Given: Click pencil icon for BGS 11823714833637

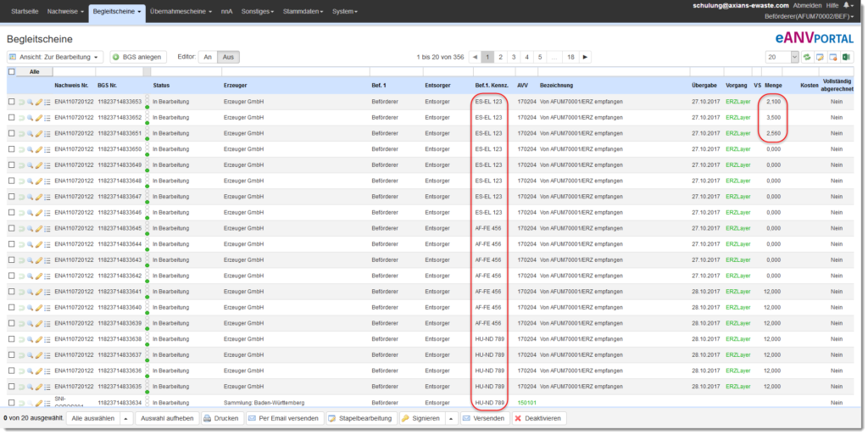Looking at the screenshot, I should 39,354.
